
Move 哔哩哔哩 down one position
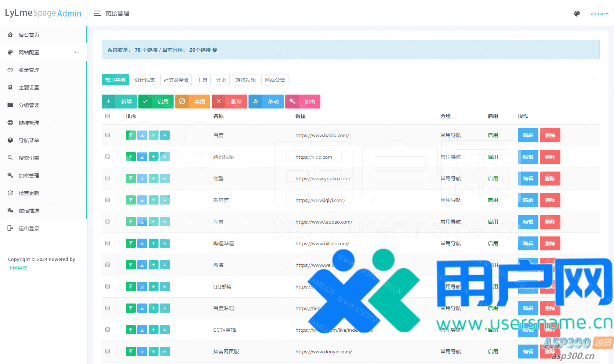coord(165,243)
